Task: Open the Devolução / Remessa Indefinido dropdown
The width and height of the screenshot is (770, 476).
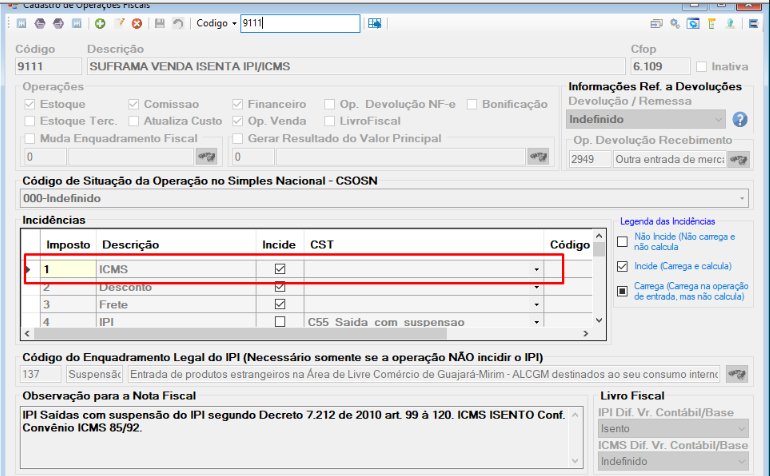Action: pos(718,119)
